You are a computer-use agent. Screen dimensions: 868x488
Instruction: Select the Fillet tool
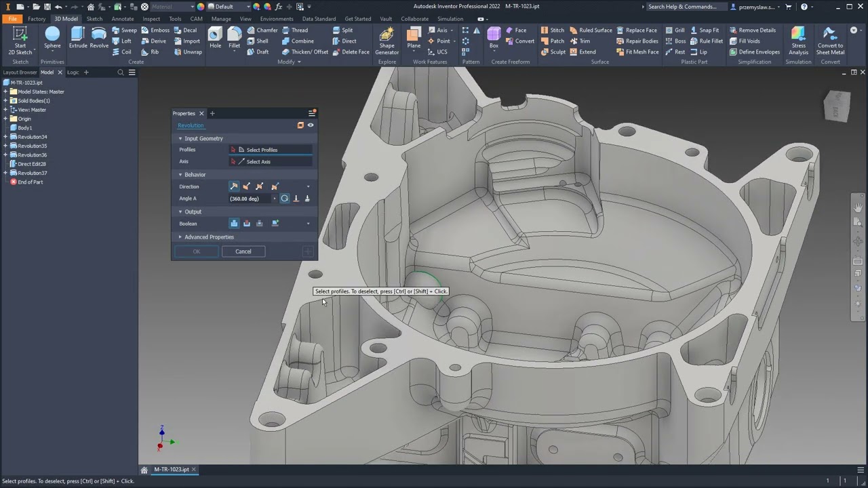pyautogui.click(x=234, y=38)
